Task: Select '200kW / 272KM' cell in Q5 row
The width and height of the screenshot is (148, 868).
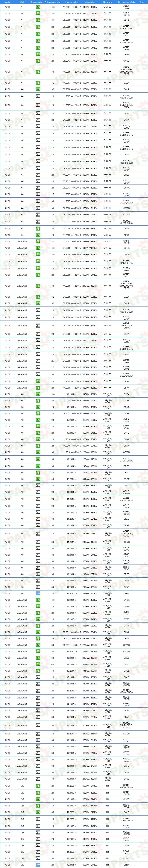Action: [x=90, y=806]
